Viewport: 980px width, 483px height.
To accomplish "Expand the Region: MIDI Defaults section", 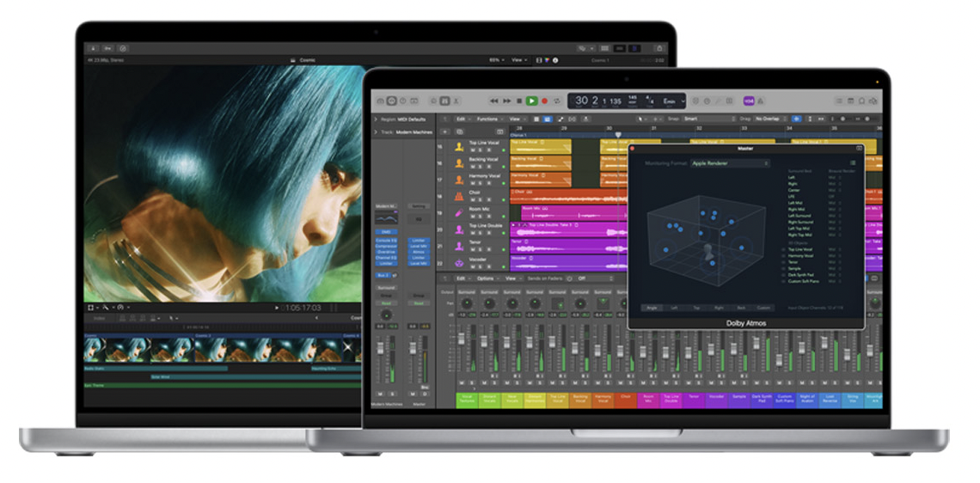I will 376,119.
